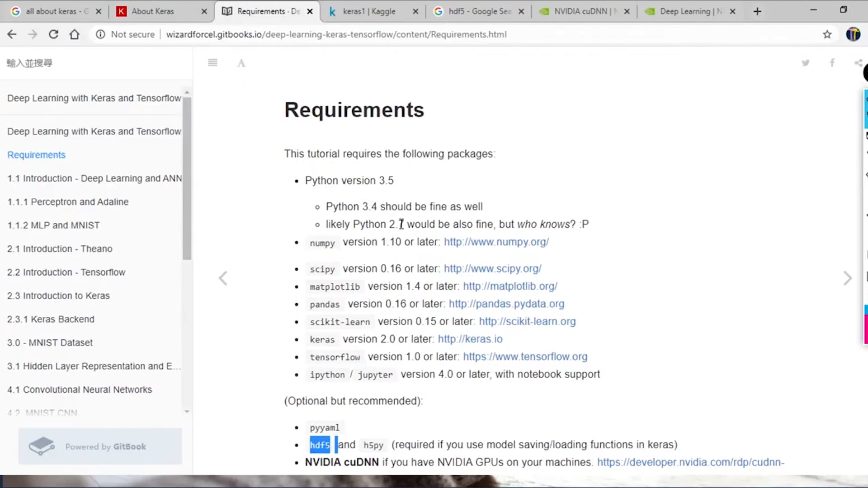
Task: Close the 'all about keras' tab
Action: (99, 12)
